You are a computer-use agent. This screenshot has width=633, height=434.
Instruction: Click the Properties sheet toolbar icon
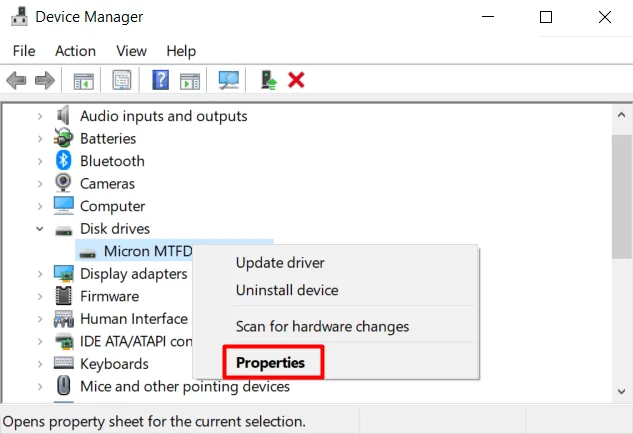click(x=122, y=80)
